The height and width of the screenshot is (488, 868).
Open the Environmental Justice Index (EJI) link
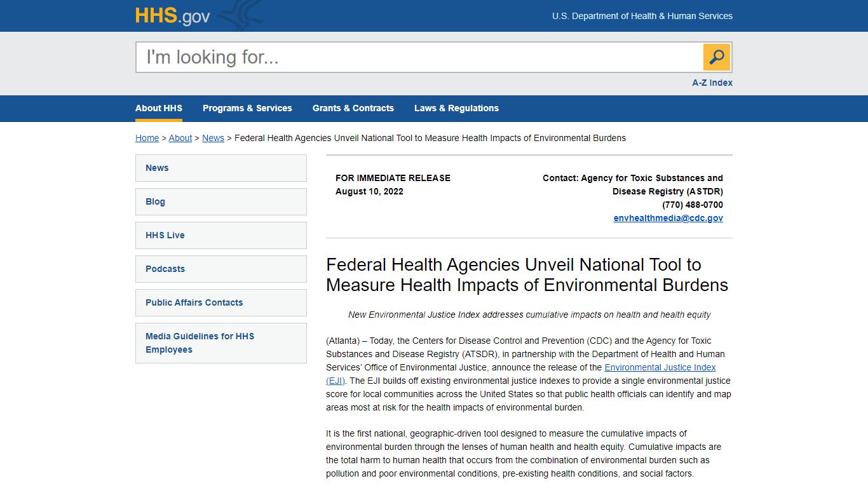pos(660,367)
